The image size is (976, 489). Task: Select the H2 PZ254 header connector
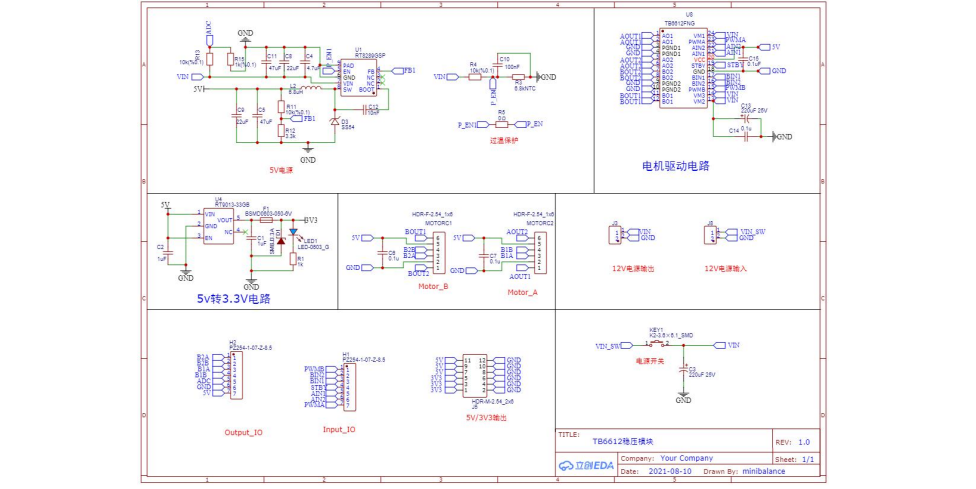point(235,376)
